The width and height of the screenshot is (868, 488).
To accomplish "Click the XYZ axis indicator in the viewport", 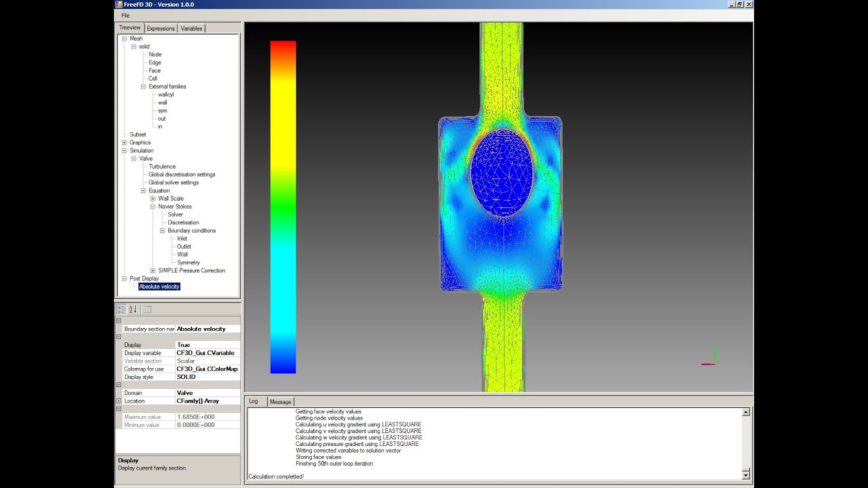I will tap(711, 357).
